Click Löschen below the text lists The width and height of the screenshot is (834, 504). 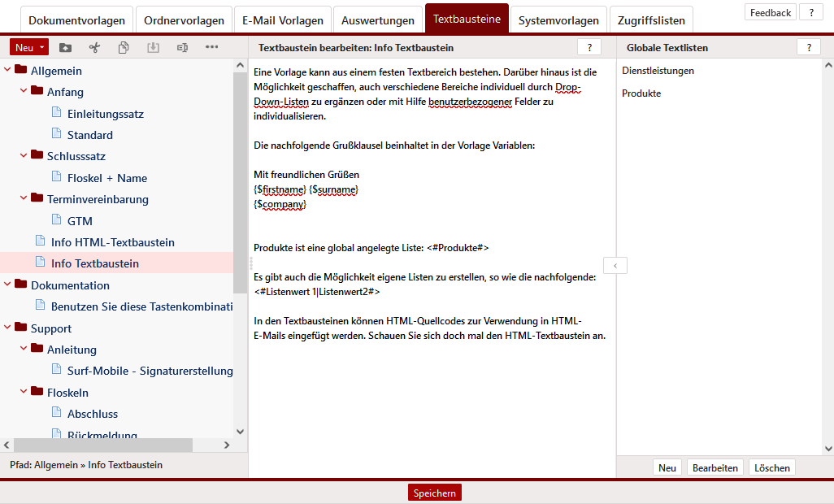click(x=771, y=467)
